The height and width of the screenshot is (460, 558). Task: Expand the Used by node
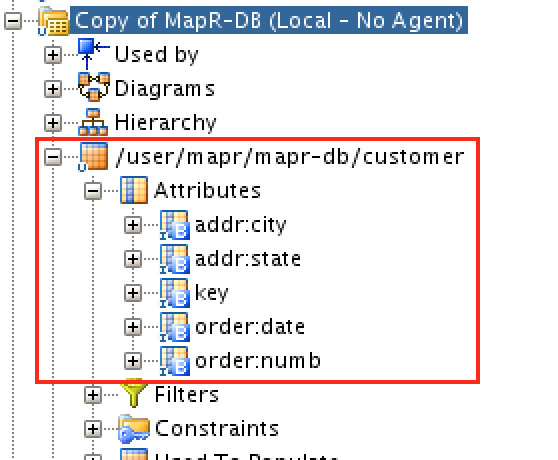coord(53,55)
